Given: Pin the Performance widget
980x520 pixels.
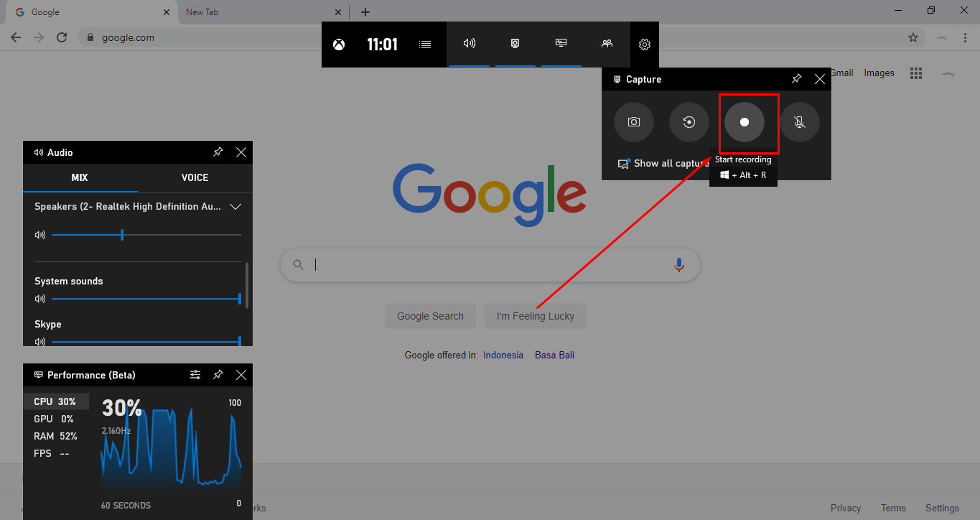Looking at the screenshot, I should [218, 374].
